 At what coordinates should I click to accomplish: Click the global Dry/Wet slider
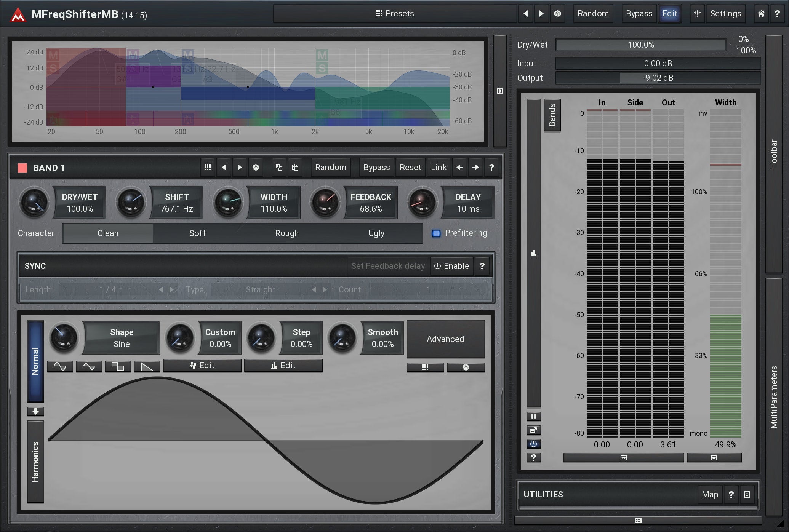(x=641, y=45)
